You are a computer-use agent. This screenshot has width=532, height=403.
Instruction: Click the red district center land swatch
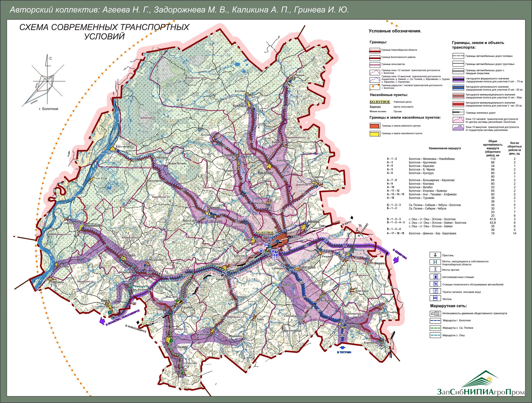[x=375, y=126]
